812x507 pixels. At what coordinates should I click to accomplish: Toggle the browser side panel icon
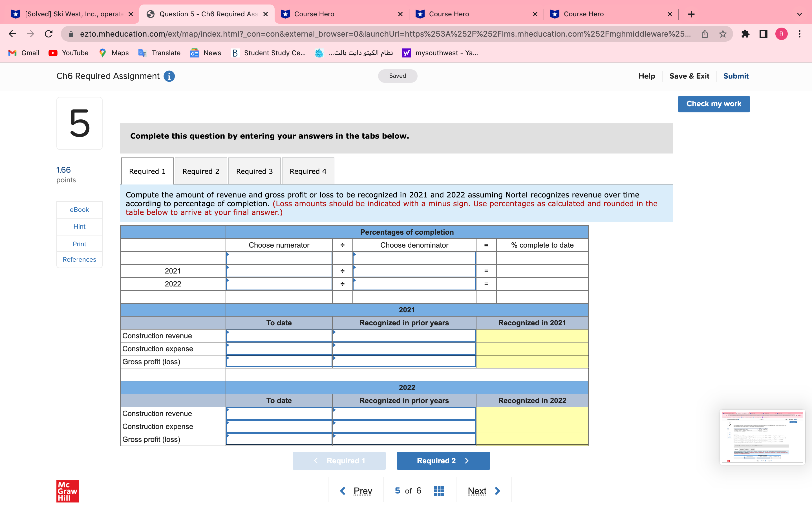(x=763, y=34)
